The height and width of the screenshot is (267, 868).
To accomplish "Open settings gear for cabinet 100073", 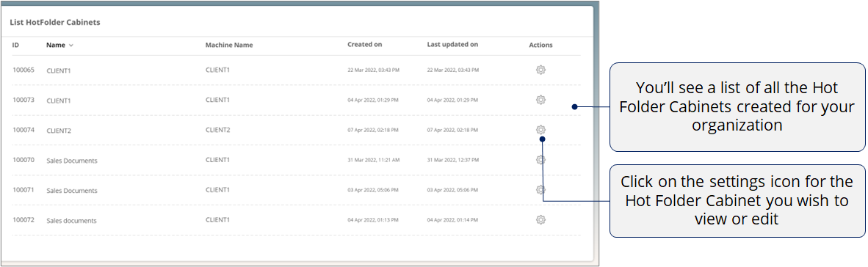I will click(540, 100).
